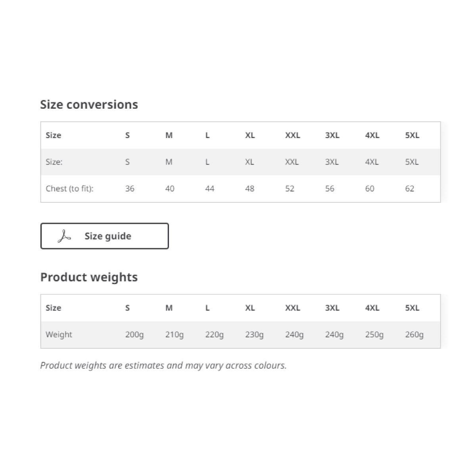Click the PDF icon on Size guide button
Image resolution: width=476 pixels, height=476 pixels.
point(64,236)
